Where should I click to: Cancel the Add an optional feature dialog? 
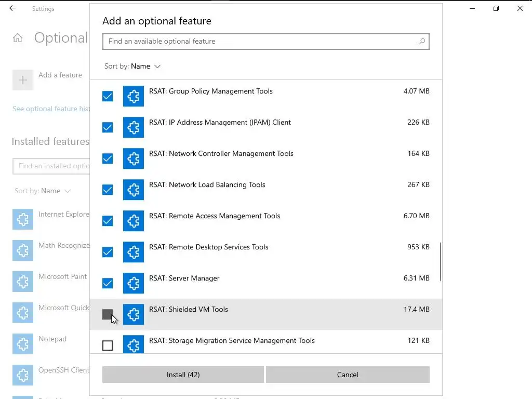pyautogui.click(x=348, y=375)
